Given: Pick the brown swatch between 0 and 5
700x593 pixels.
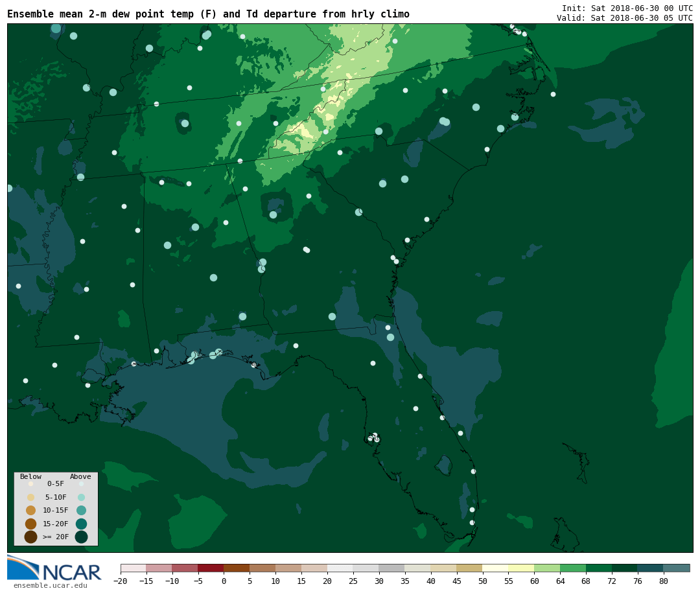Looking at the screenshot, I should pos(237,568).
